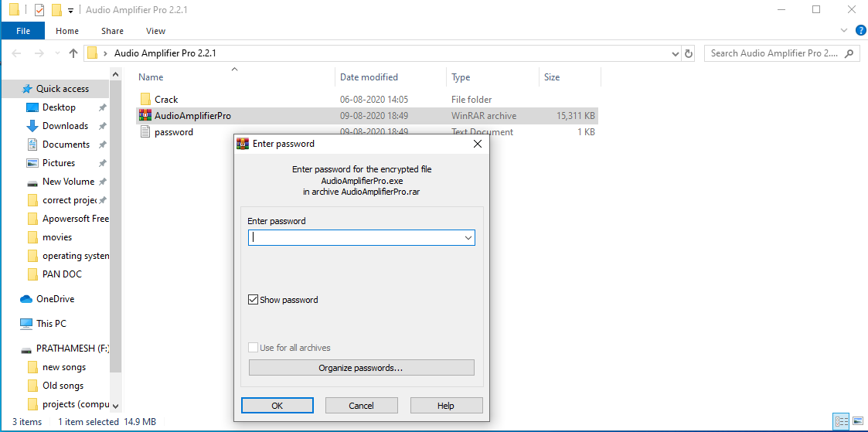Switch to the Large icons view in the status bar
This screenshot has height=432, width=868.
click(x=856, y=422)
